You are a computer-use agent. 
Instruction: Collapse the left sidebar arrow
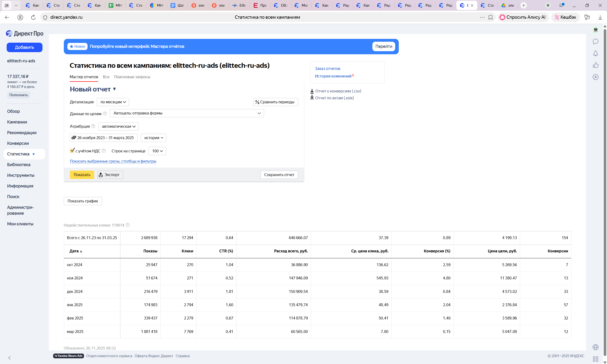pyautogui.click(x=9, y=358)
